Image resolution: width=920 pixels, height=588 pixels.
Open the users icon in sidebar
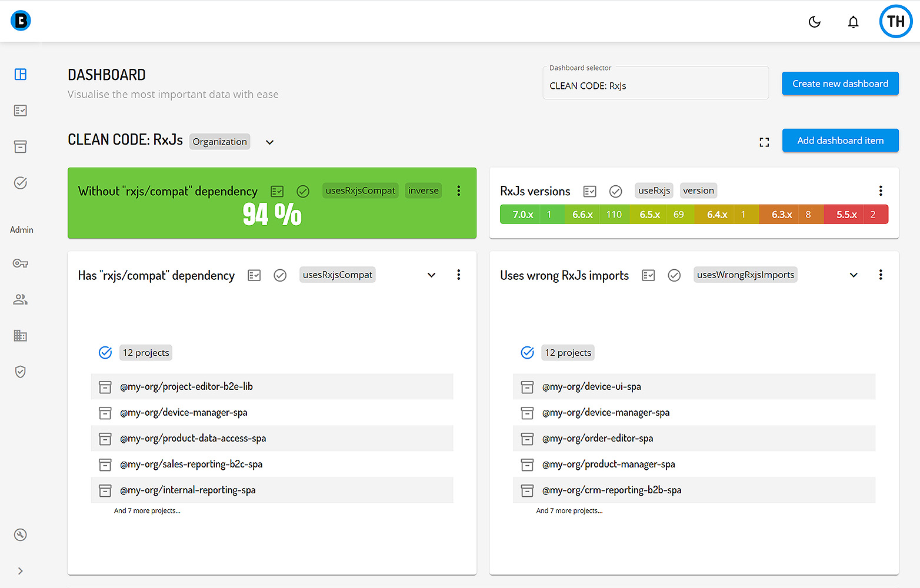21,299
